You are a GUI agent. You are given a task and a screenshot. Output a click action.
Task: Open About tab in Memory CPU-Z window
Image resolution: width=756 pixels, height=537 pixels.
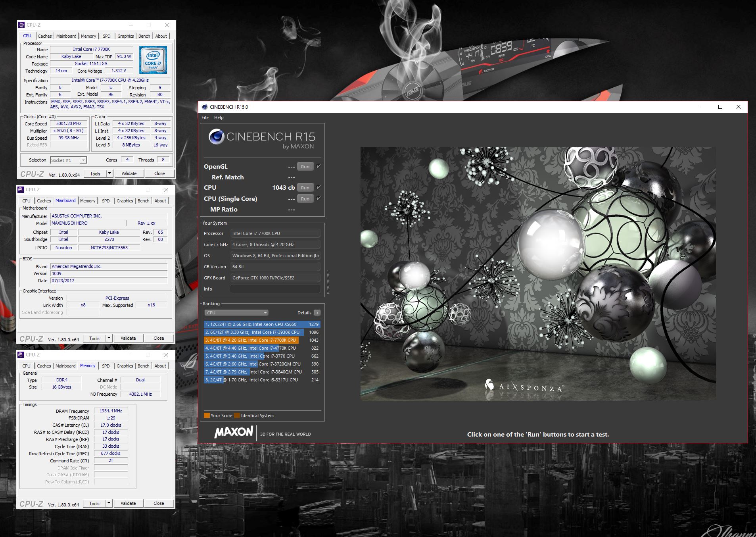[x=160, y=366]
